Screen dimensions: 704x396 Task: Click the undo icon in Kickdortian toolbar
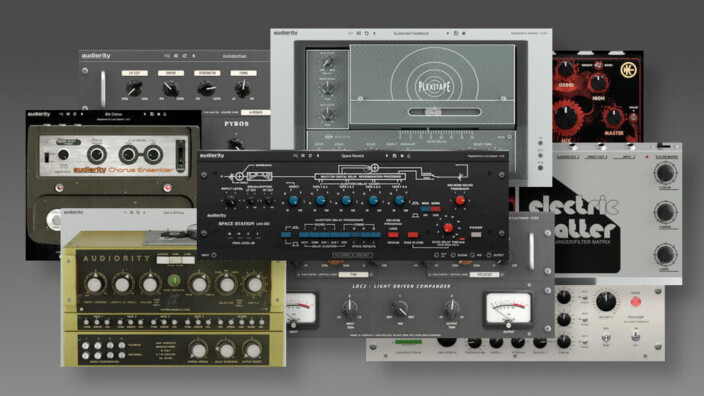coord(185,56)
